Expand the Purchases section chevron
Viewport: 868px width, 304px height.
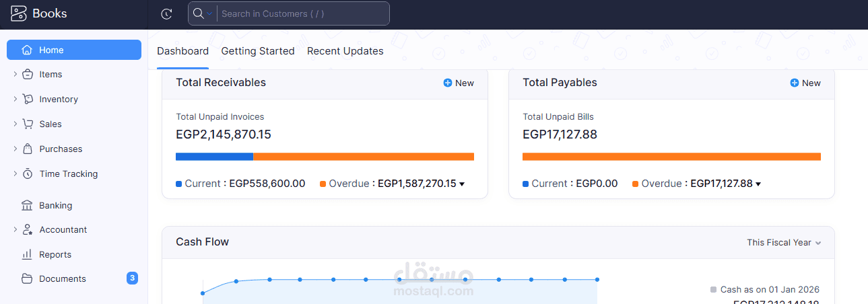15,149
